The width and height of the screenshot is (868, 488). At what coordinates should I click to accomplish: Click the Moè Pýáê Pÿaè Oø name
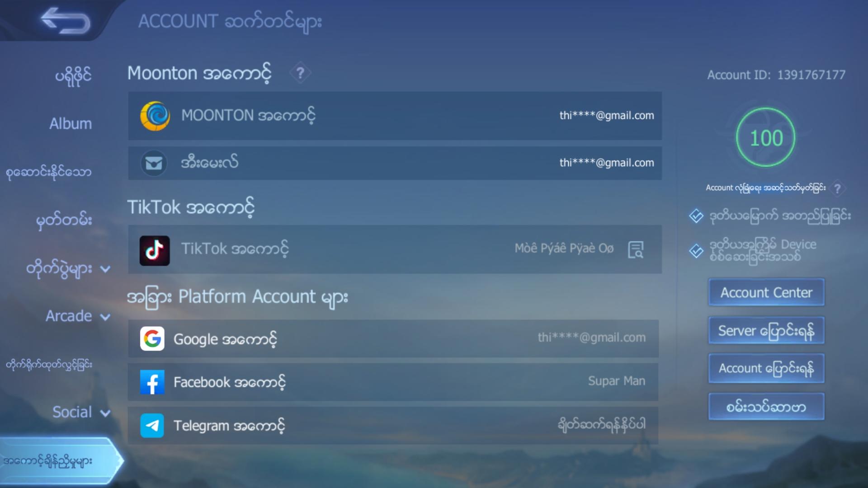[x=564, y=248]
